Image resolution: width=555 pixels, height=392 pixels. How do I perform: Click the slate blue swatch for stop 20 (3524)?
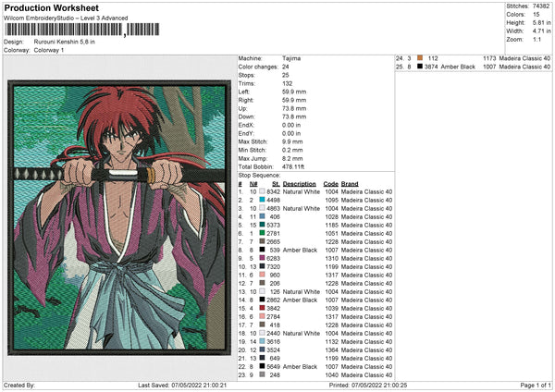262,349
